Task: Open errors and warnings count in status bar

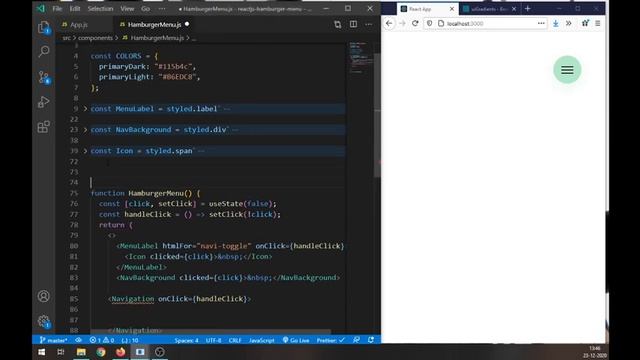Action: pos(102,340)
